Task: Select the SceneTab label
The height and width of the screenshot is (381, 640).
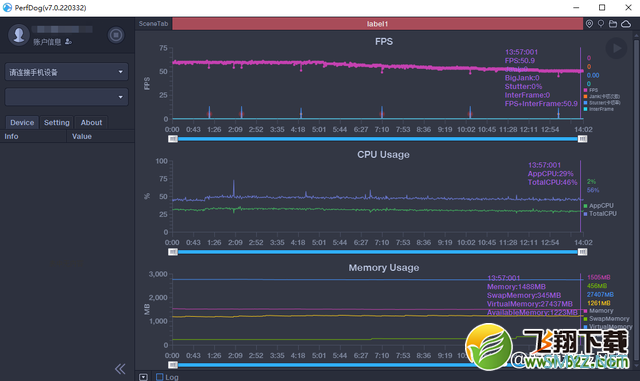Action: click(x=153, y=24)
